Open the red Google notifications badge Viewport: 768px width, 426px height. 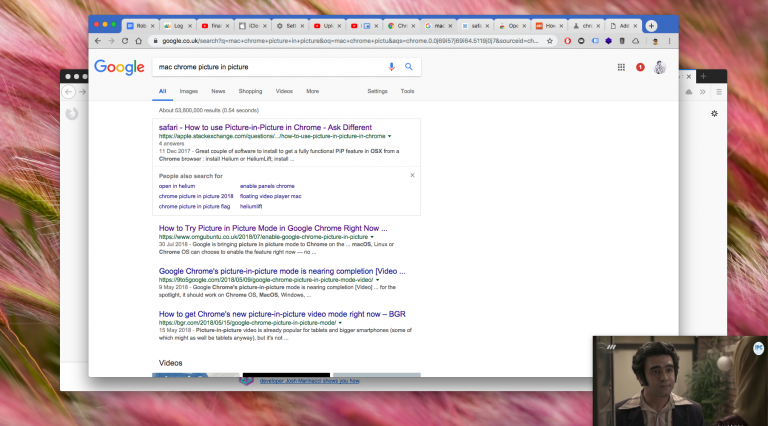(x=640, y=67)
